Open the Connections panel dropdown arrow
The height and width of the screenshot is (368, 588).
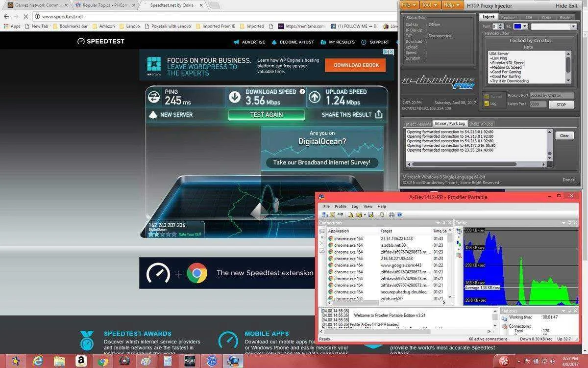click(x=439, y=223)
